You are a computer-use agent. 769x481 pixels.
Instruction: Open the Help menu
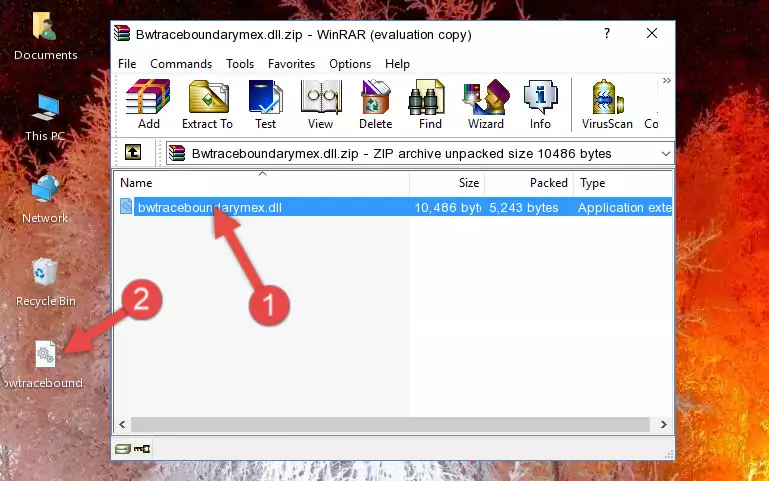point(397,64)
